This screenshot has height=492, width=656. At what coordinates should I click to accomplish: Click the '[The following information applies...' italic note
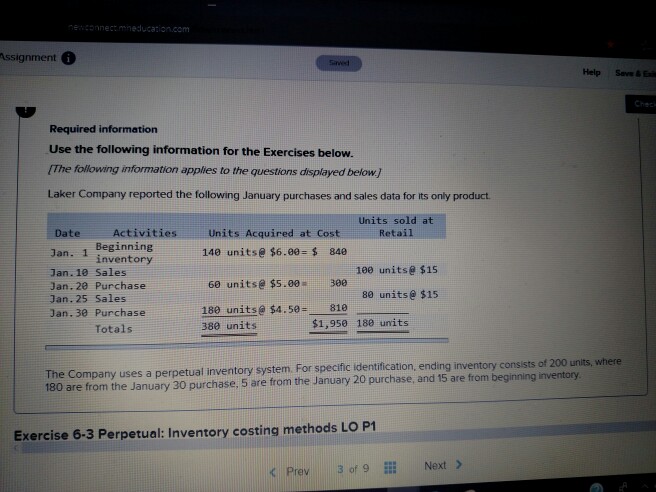pos(214,170)
